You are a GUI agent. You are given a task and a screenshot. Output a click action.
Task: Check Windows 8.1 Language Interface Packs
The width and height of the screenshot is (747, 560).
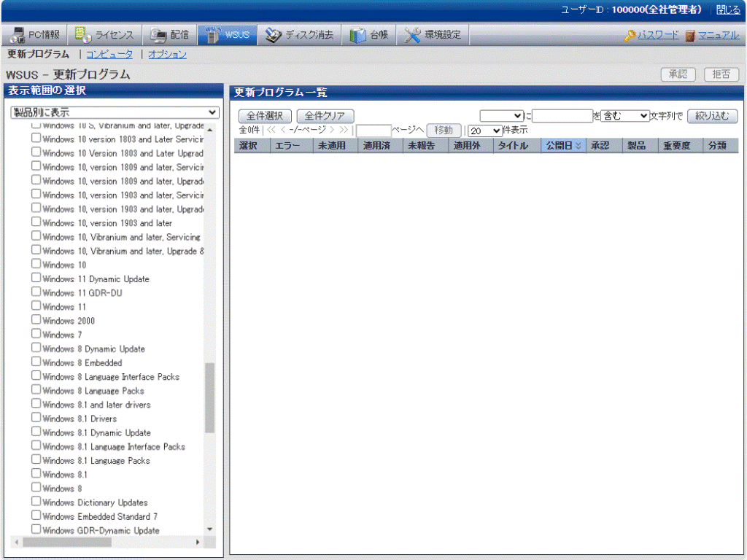(x=36, y=446)
